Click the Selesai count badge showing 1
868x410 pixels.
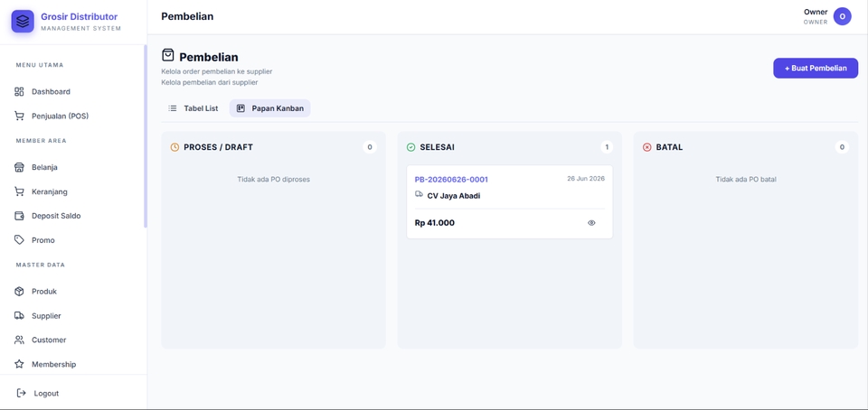pyautogui.click(x=607, y=147)
